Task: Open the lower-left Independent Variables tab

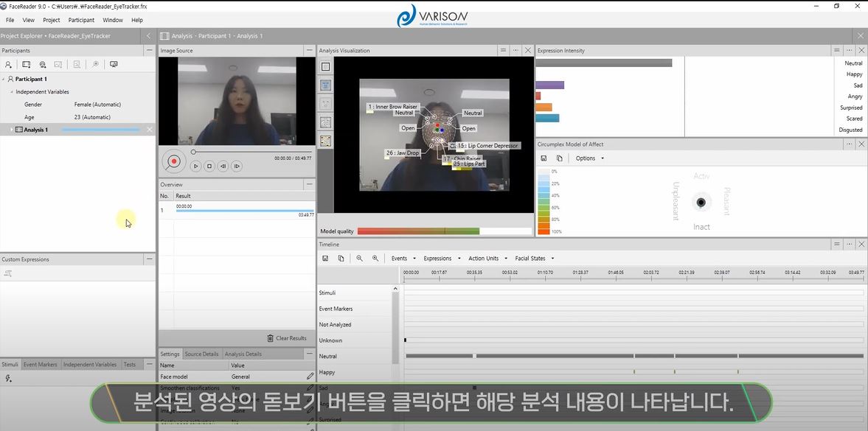Action: click(x=90, y=365)
